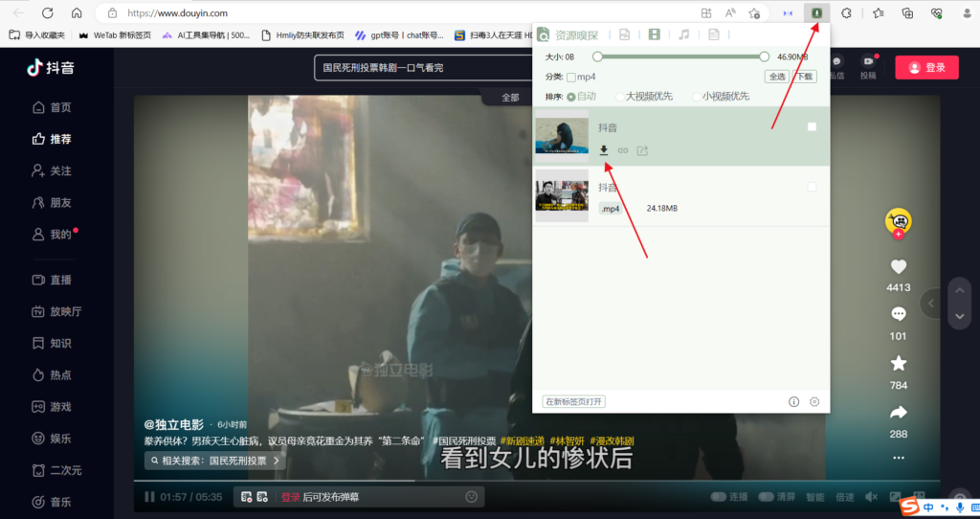Toggle danmaku display icon in player bar
This screenshot has width=980, height=519.
247,496
